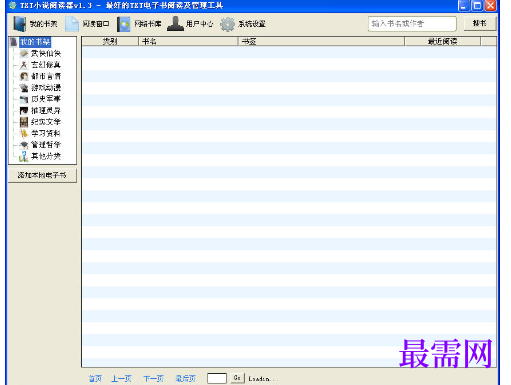
Task: Select the 武侠仙侠 category
Action: [46, 53]
